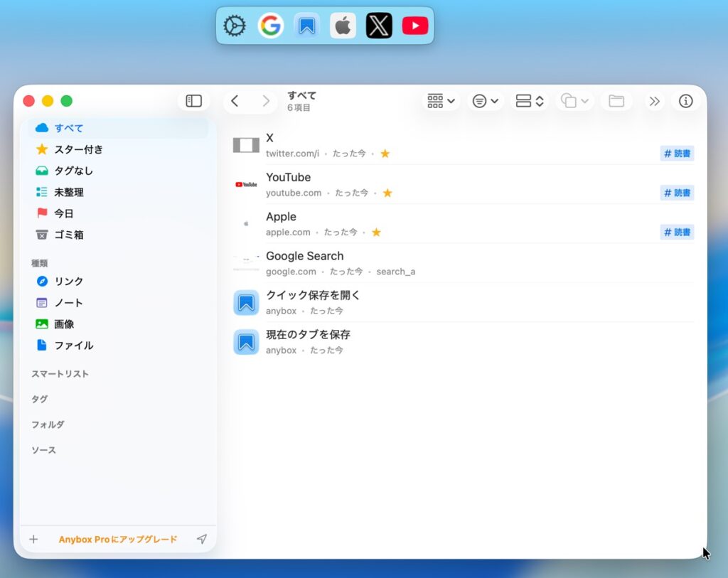Click the YouTube icon in floating dock
Image resolution: width=728 pixels, height=578 pixels.
(x=415, y=26)
